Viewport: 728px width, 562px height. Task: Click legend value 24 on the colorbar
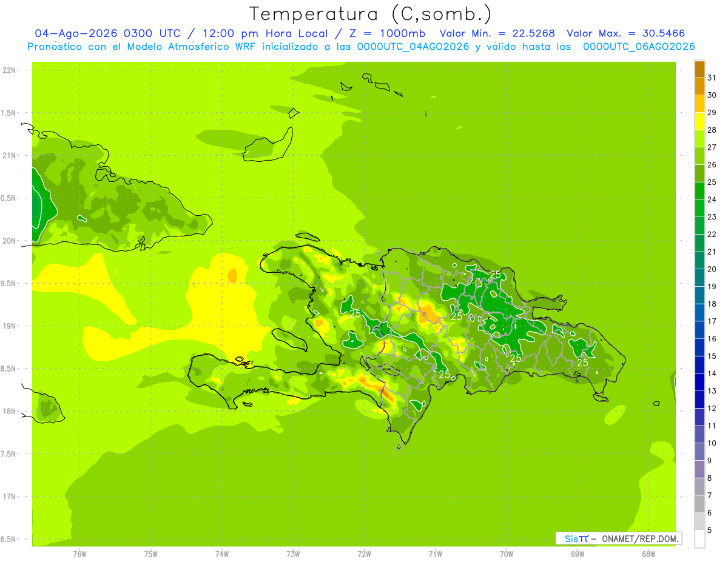[x=712, y=199]
